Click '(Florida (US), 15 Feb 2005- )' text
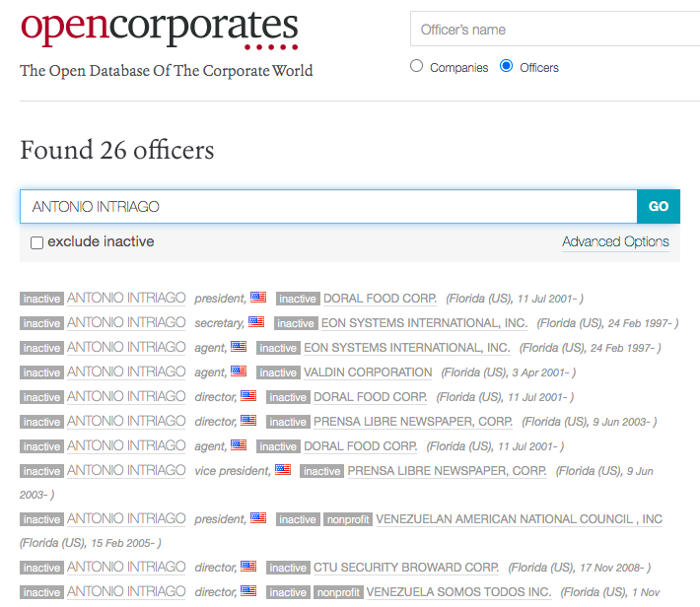The height and width of the screenshot is (607, 700). tap(90, 543)
